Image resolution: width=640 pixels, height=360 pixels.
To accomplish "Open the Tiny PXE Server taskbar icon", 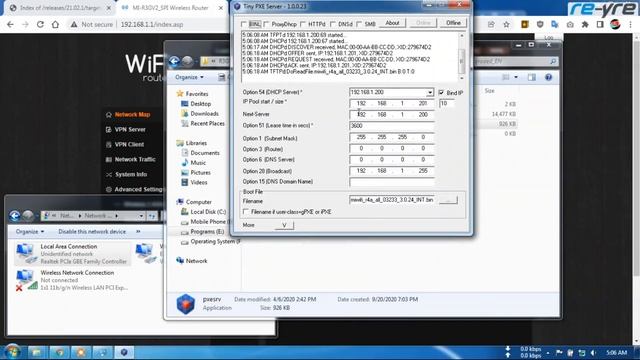I will point(124,352).
